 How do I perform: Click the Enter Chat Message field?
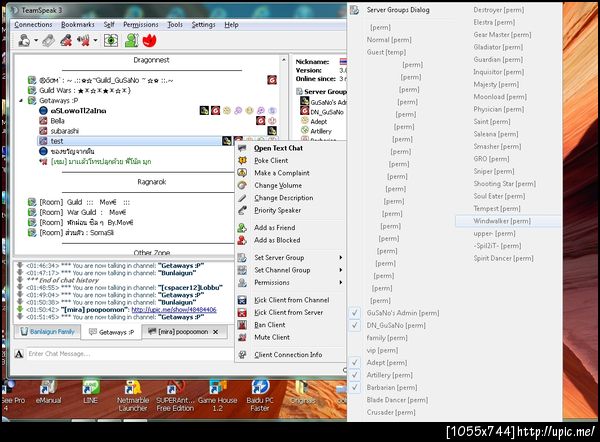130,354
